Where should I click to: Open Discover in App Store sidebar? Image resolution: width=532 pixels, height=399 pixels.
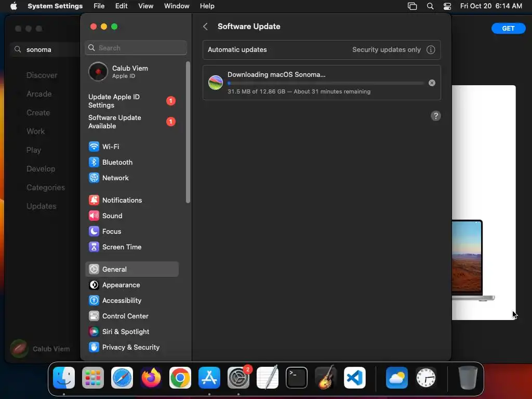42,75
